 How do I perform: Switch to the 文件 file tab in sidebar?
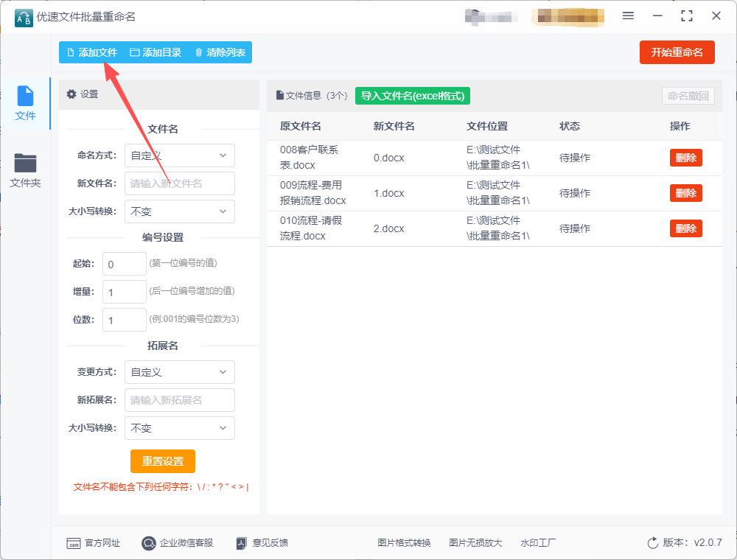[25, 103]
